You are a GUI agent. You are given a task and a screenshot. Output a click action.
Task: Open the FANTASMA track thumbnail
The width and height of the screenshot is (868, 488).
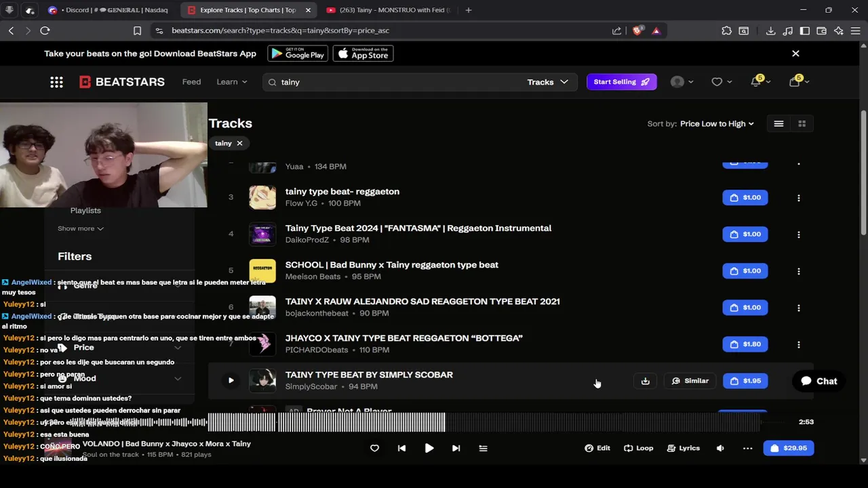point(262,235)
